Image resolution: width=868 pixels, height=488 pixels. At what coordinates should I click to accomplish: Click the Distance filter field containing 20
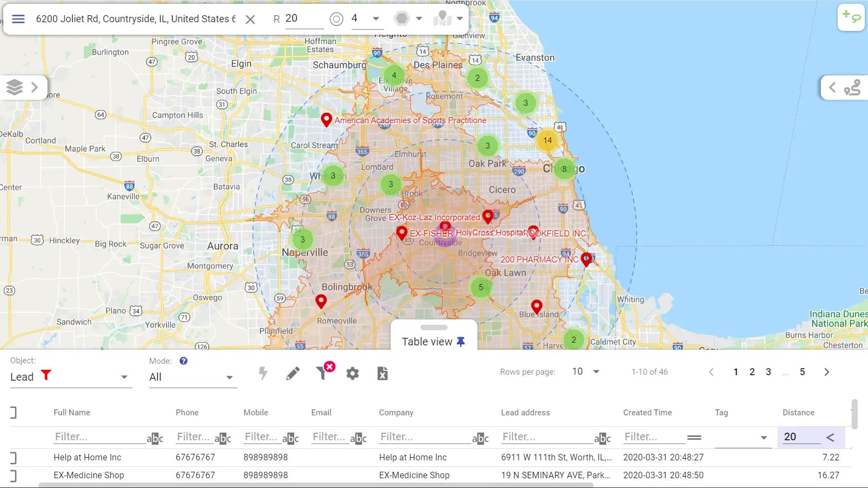801,436
